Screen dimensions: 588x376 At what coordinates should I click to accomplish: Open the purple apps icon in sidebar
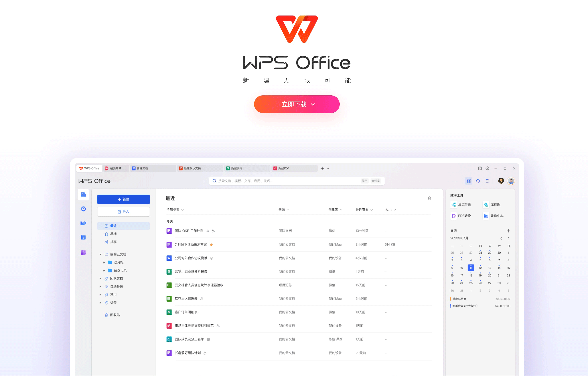pyautogui.click(x=83, y=253)
